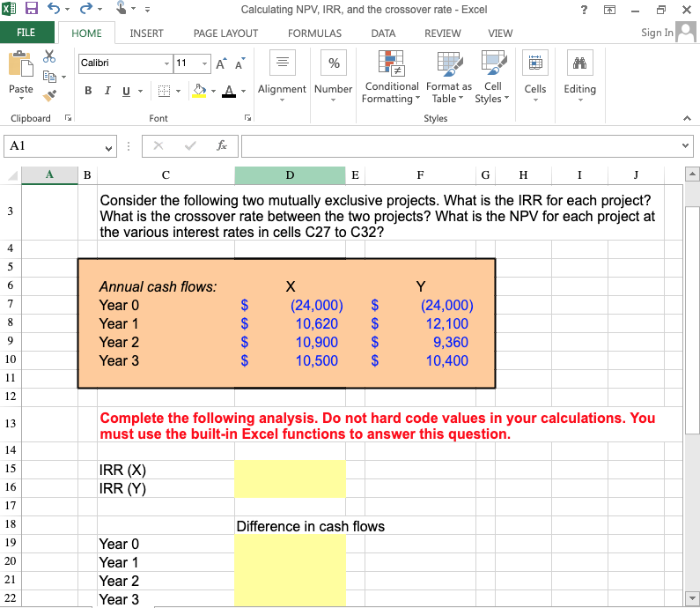Click the cell with 10,620
The height and width of the screenshot is (608, 700).
[x=291, y=323]
